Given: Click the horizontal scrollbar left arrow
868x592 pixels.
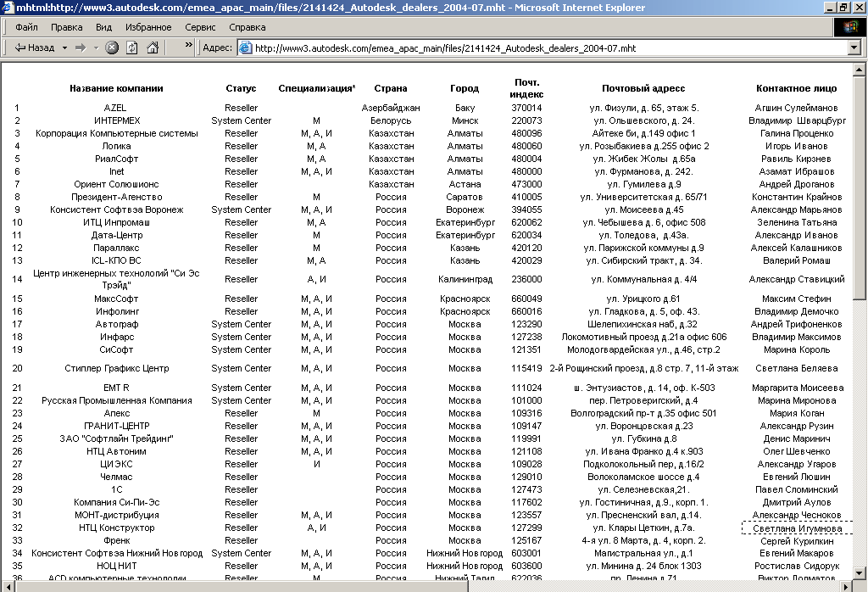Looking at the screenshot, I should coord(8,586).
